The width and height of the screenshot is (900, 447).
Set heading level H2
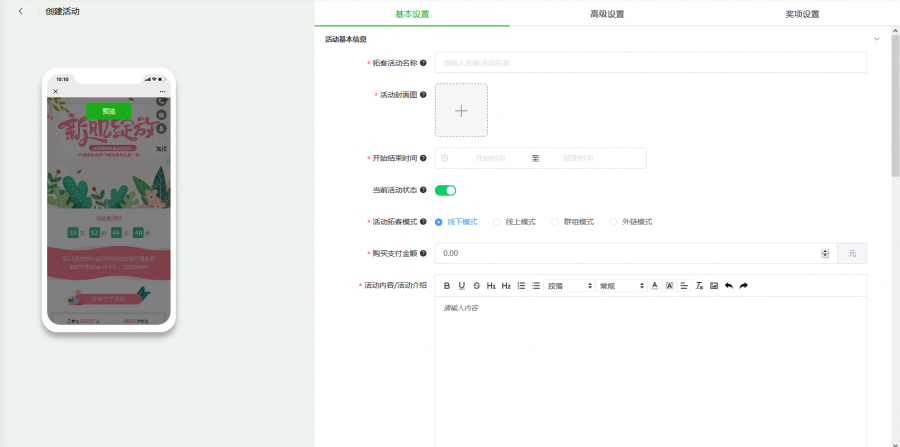tap(506, 286)
